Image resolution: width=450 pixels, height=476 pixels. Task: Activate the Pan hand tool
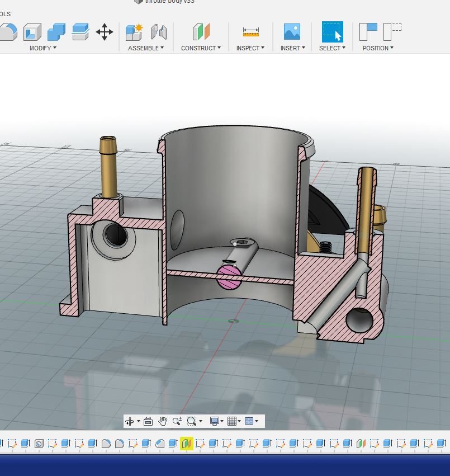coord(163,421)
